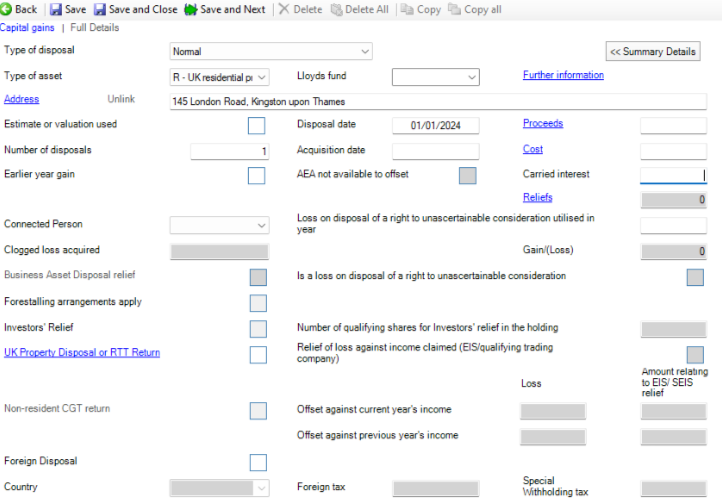
Task: Open the Further information link
Action: (563, 75)
